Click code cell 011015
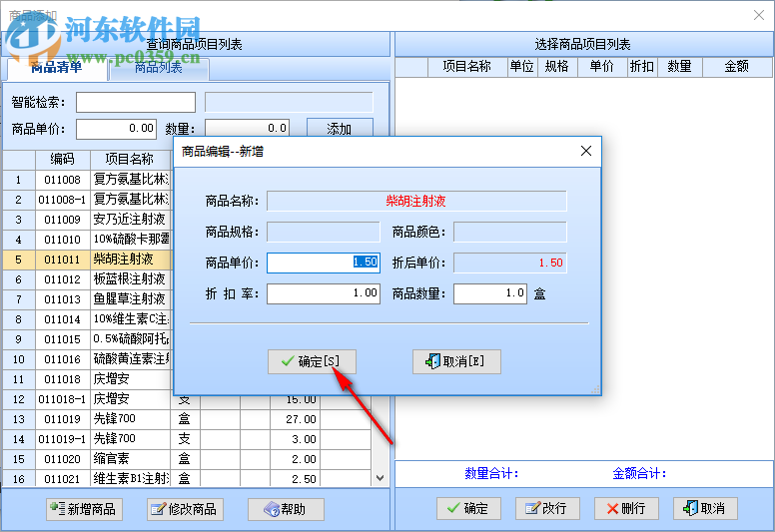Image resolution: width=775 pixels, height=532 pixels. pos(62,339)
